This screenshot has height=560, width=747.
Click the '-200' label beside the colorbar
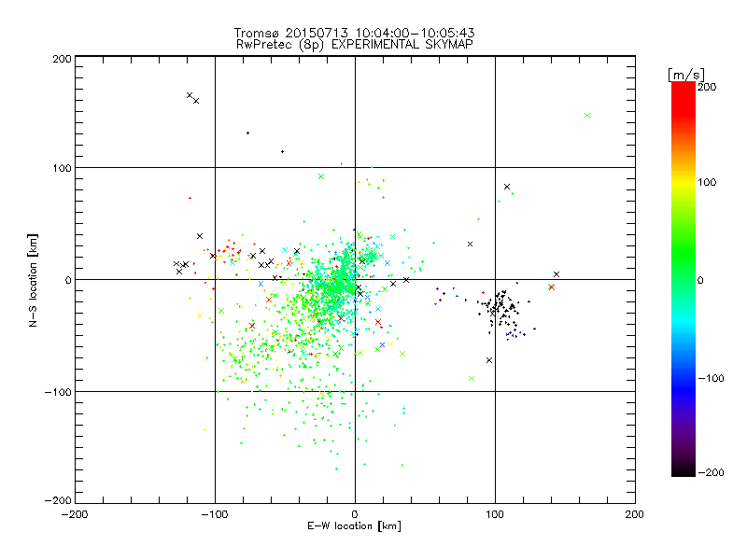click(x=711, y=472)
